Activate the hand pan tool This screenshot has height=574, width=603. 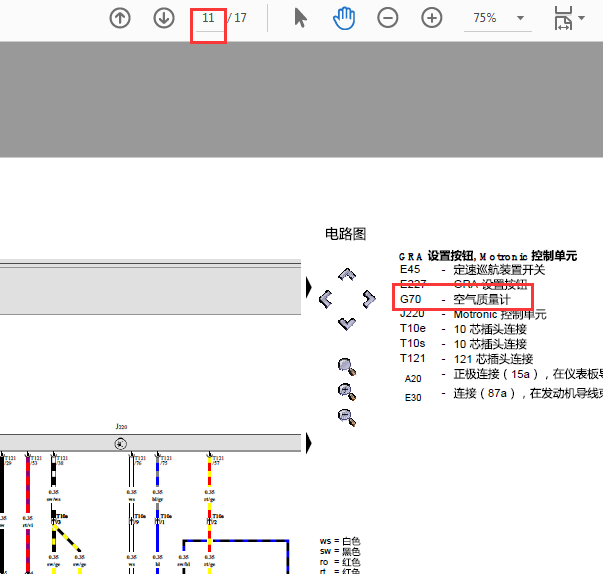pyautogui.click(x=344, y=18)
